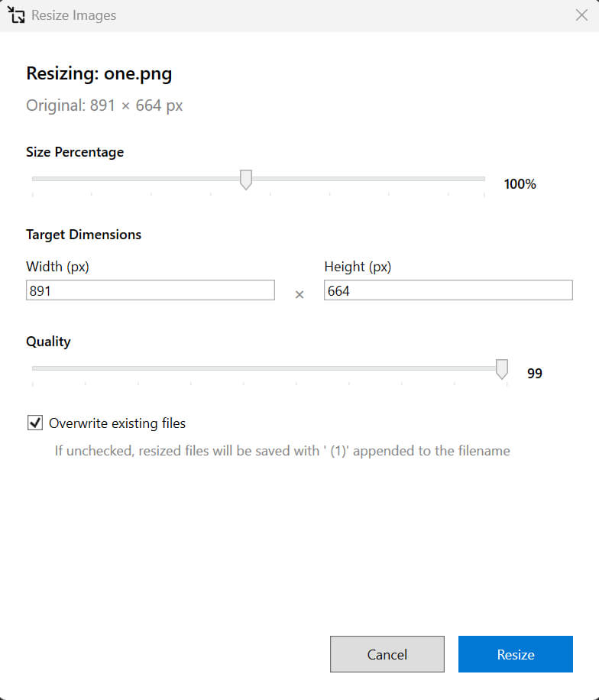Click the 99 quality value readout

[534, 374]
